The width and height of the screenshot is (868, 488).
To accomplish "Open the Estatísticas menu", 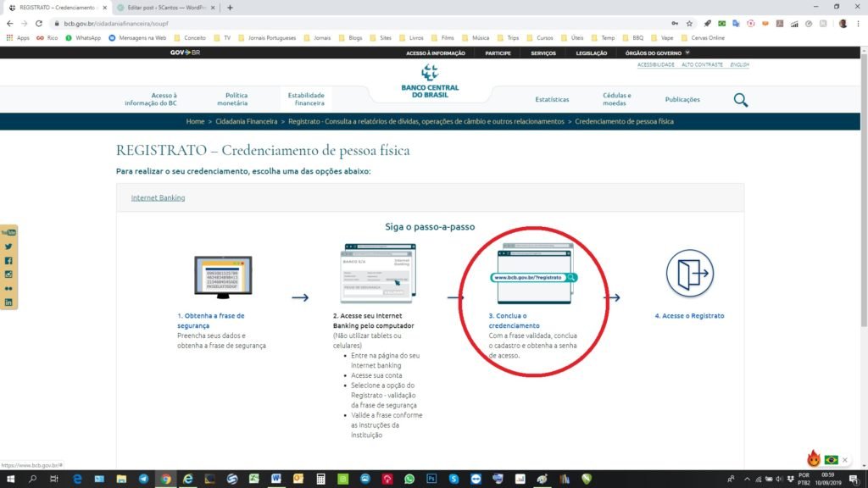I will (552, 100).
